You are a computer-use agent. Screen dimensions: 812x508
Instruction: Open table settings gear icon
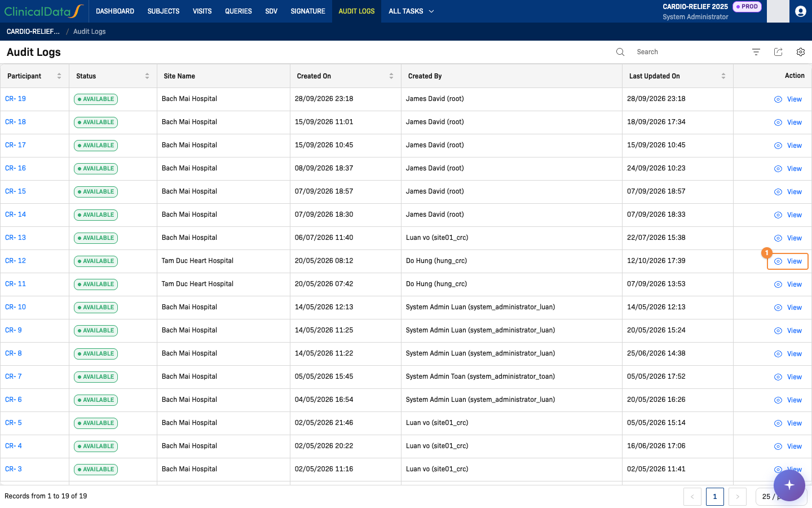(801, 52)
